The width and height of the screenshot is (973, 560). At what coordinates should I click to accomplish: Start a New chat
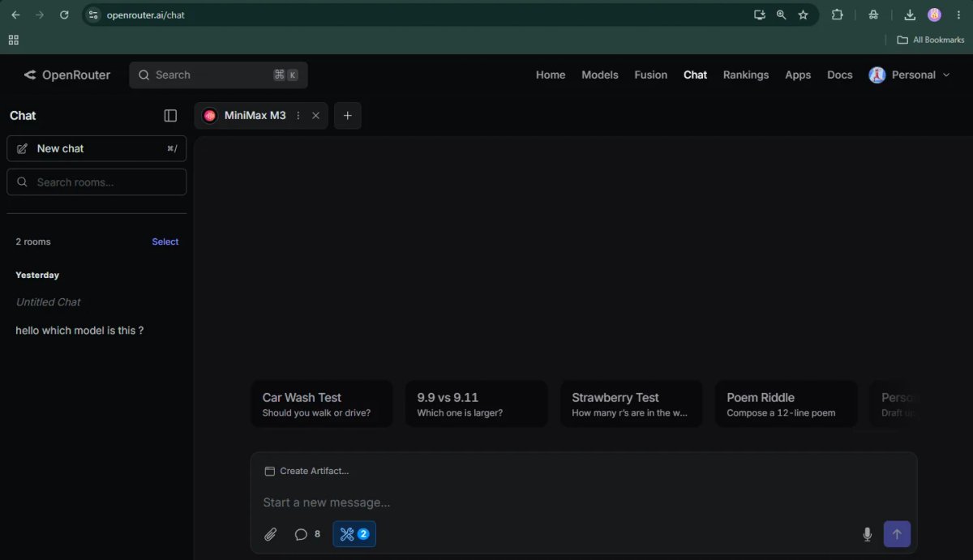click(x=96, y=148)
